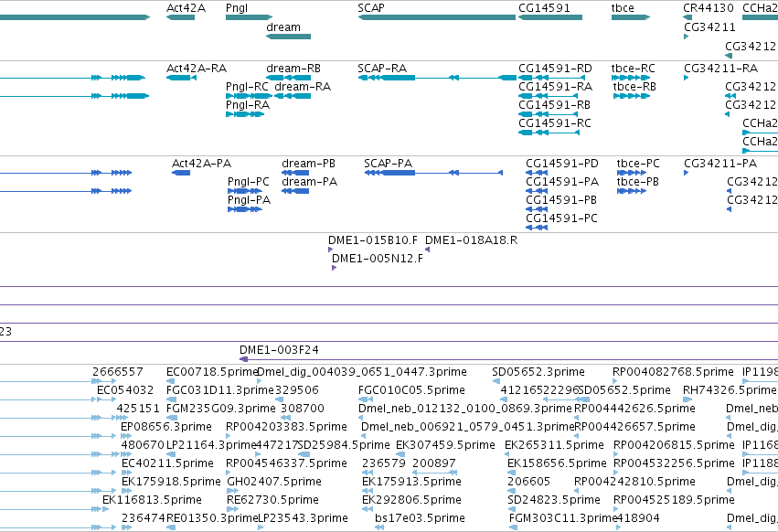Click the dream-RB transcript label
This screenshot has width=778, height=532.
293,68
